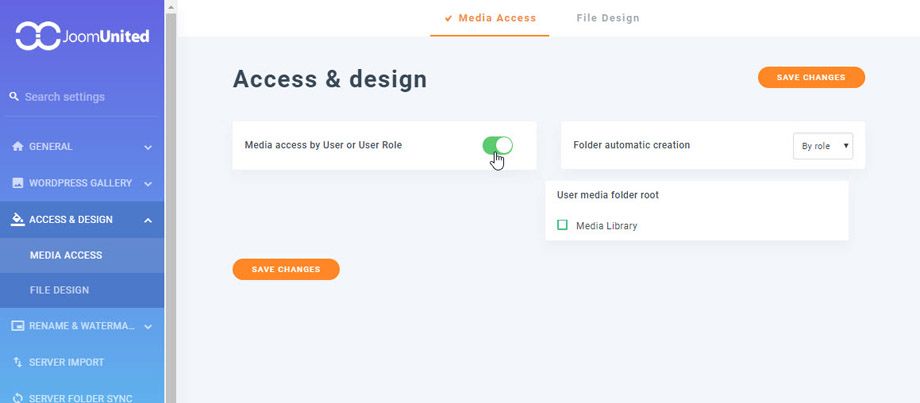This screenshot has width=920, height=403.
Task: Collapse the Access & Design section chevron
Action: (148, 220)
